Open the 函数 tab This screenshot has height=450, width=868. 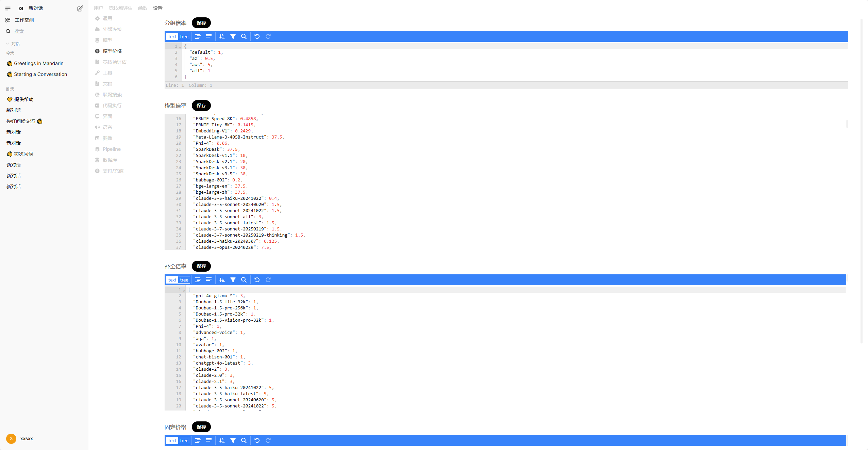tap(143, 8)
